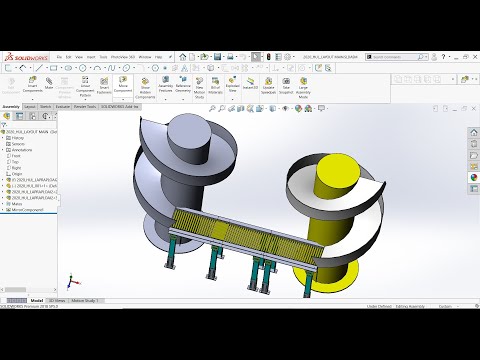Screen dimensions: 480x360
Task: Open Reference Geometry tool
Action: [183, 84]
